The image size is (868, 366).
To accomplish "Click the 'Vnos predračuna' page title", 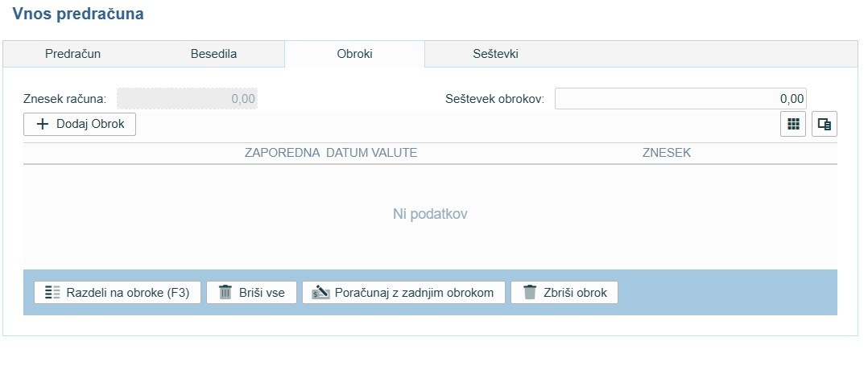I will coord(78,14).
